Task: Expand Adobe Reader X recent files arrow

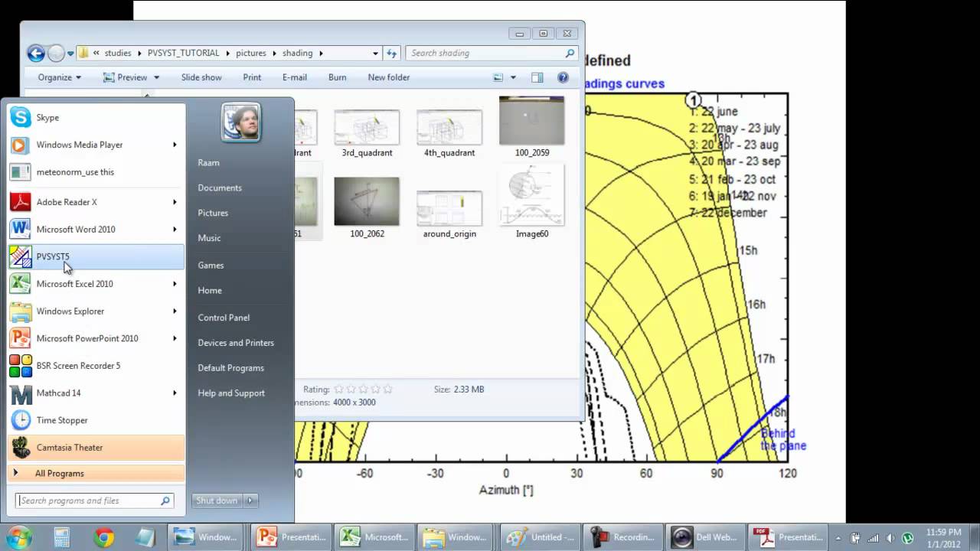Action: tap(175, 202)
